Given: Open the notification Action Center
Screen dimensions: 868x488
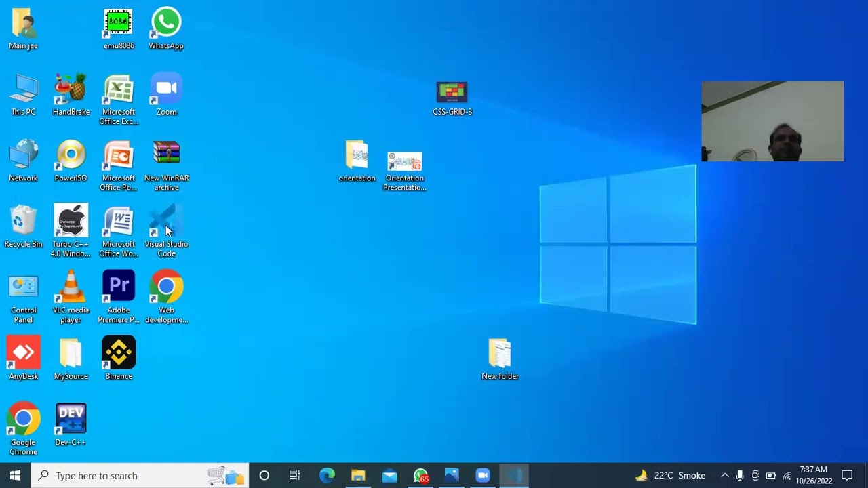Looking at the screenshot, I should (847, 475).
